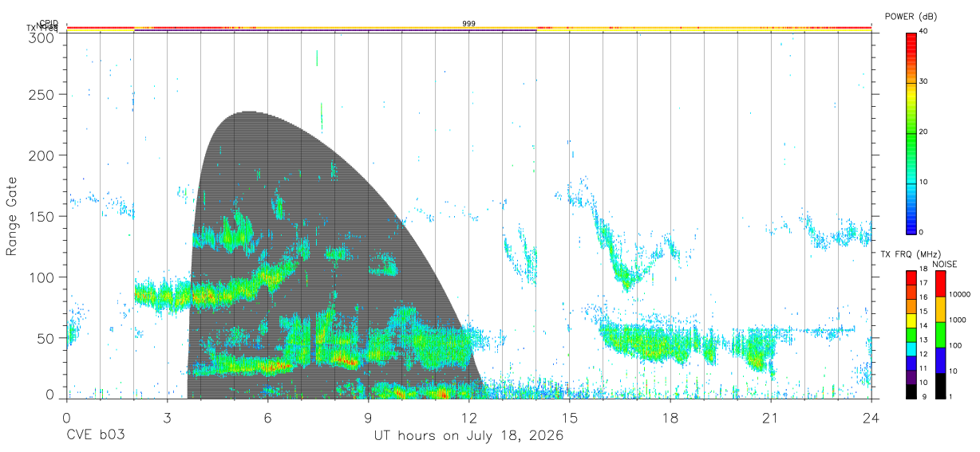Click the "6" hour tick label
Viewport: 980px width, 452px height.
(x=267, y=418)
